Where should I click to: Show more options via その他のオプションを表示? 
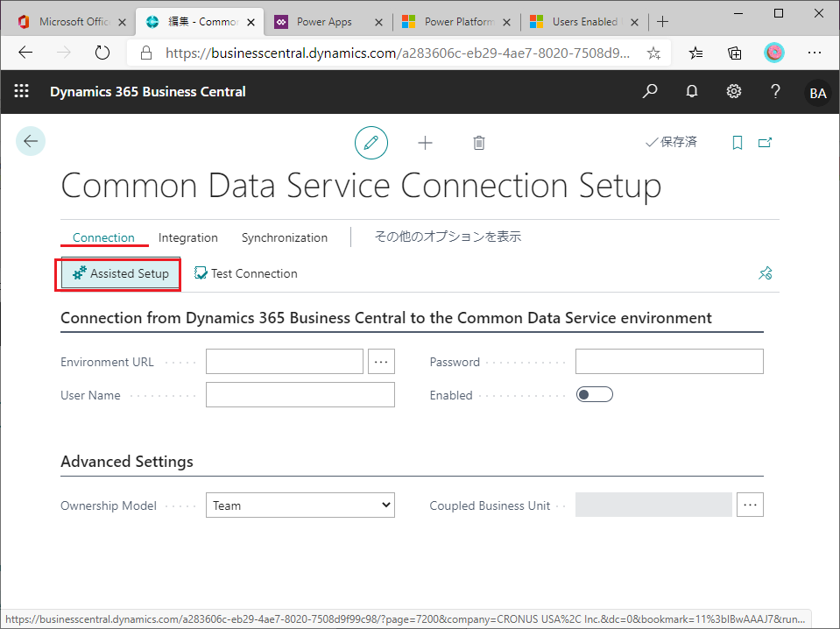pyautogui.click(x=448, y=237)
